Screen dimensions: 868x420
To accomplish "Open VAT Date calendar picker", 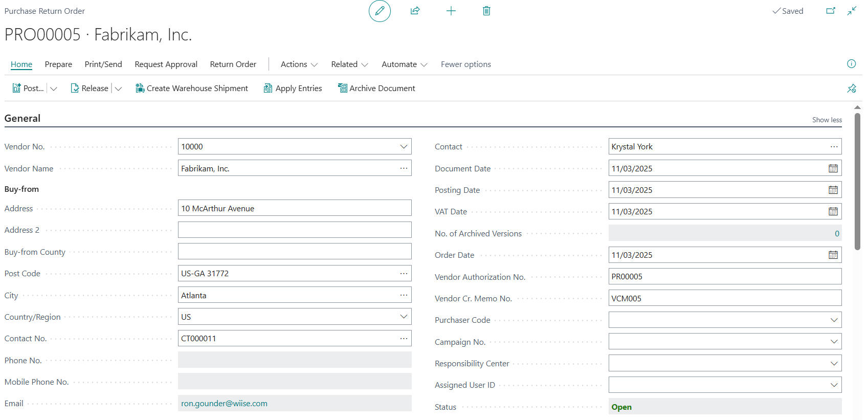I will coord(833,211).
